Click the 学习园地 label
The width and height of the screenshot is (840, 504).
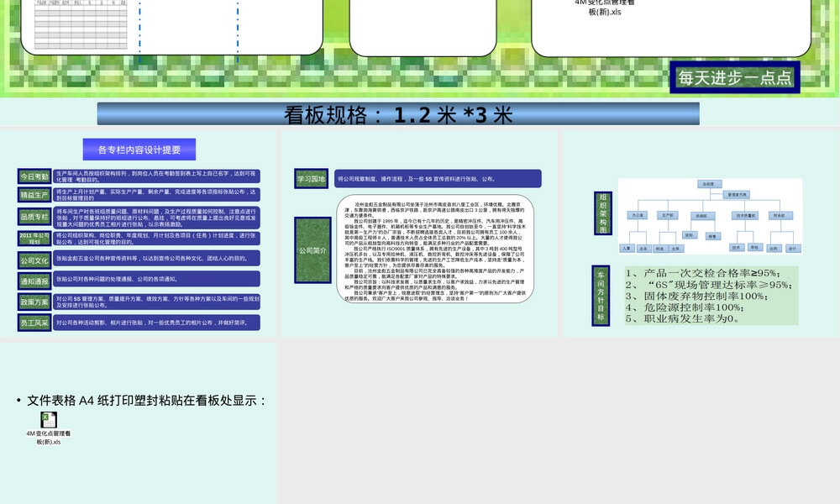(312, 179)
